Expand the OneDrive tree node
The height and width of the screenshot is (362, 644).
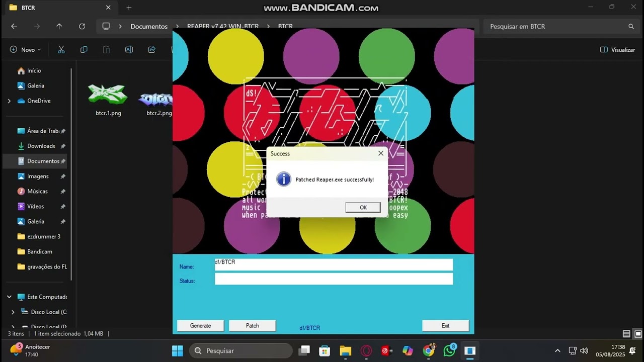tap(9, 101)
